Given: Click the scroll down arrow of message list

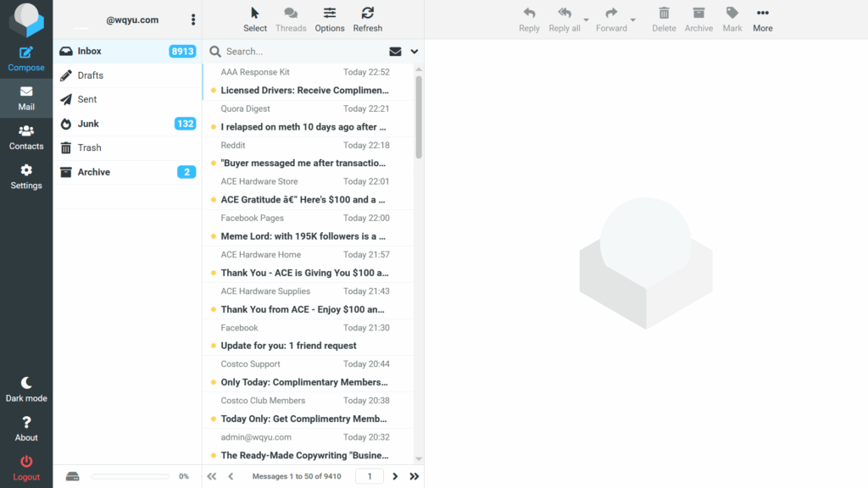Looking at the screenshot, I should coord(419,458).
